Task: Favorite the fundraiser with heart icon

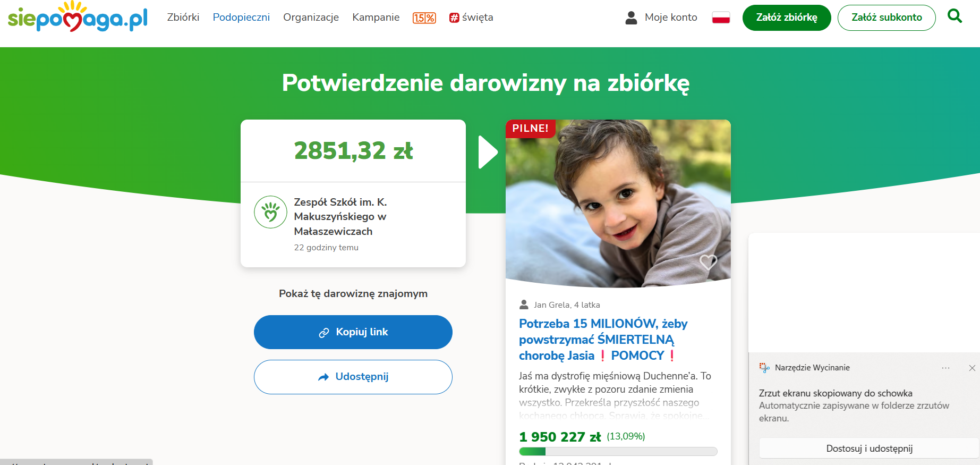Action: coord(708,261)
